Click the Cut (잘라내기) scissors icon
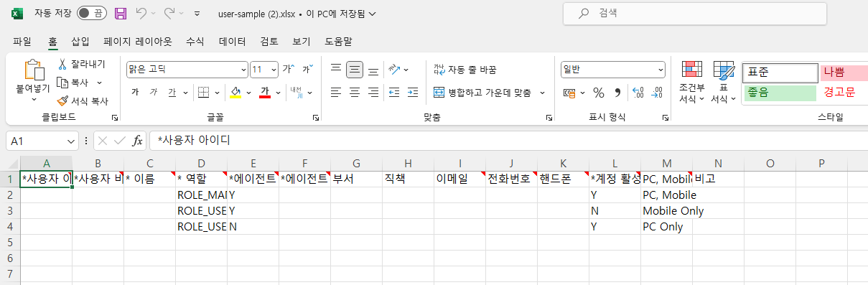 click(x=62, y=64)
